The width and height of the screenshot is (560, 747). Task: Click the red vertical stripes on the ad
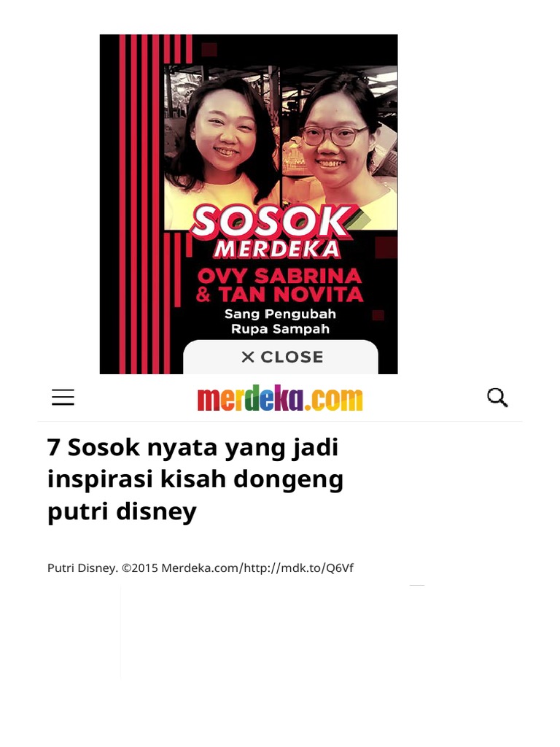pos(143,204)
